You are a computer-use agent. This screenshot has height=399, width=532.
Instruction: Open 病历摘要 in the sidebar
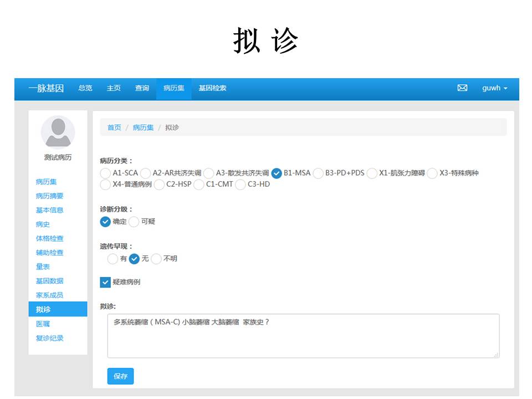click(x=49, y=196)
